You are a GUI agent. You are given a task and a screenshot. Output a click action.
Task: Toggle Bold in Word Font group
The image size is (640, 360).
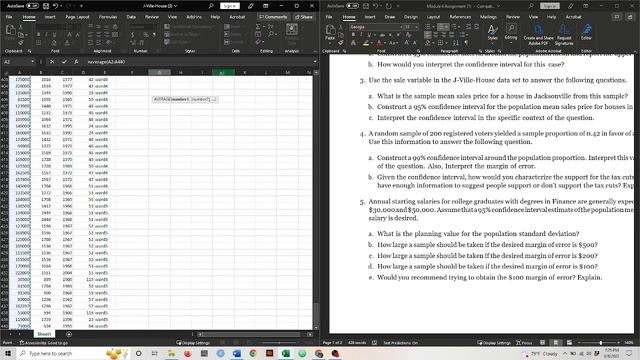coord(353,35)
